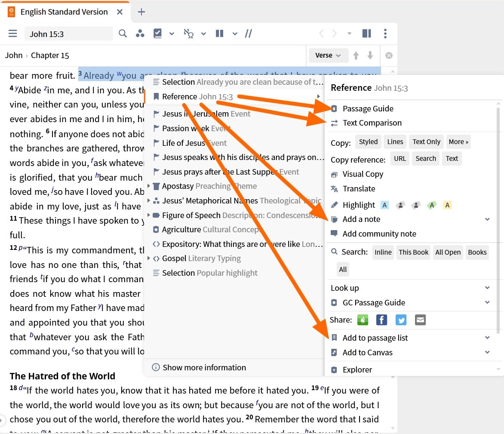Share via Faithlife icon
The height and width of the screenshot is (434, 504).
click(363, 320)
